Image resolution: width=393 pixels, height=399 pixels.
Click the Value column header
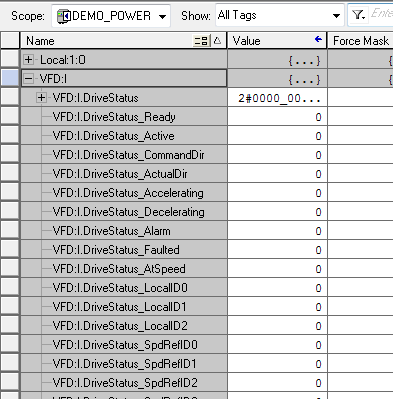(x=277, y=41)
